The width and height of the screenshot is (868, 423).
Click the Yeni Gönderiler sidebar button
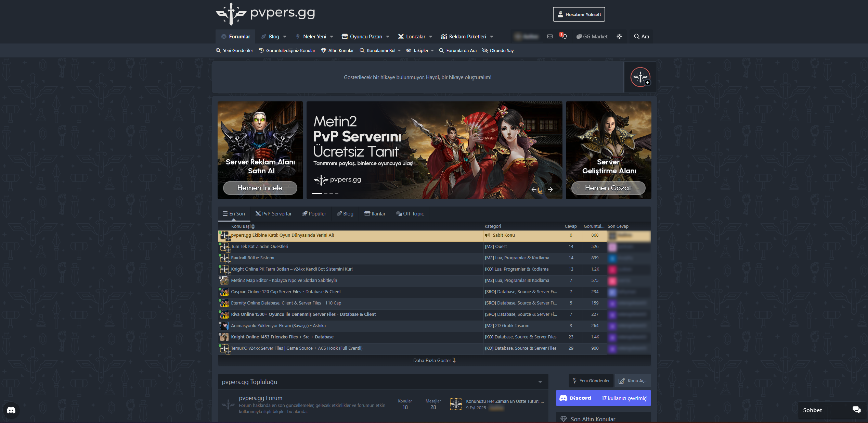pyautogui.click(x=592, y=381)
